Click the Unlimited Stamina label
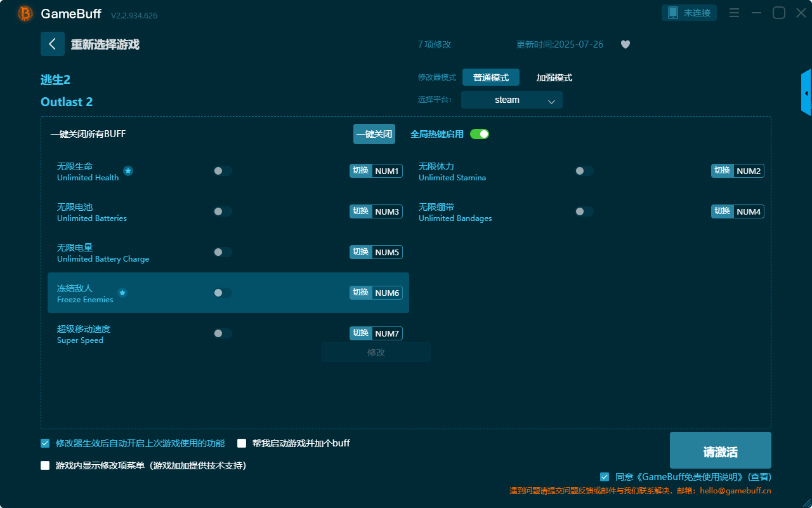The height and width of the screenshot is (508, 812). tap(452, 178)
